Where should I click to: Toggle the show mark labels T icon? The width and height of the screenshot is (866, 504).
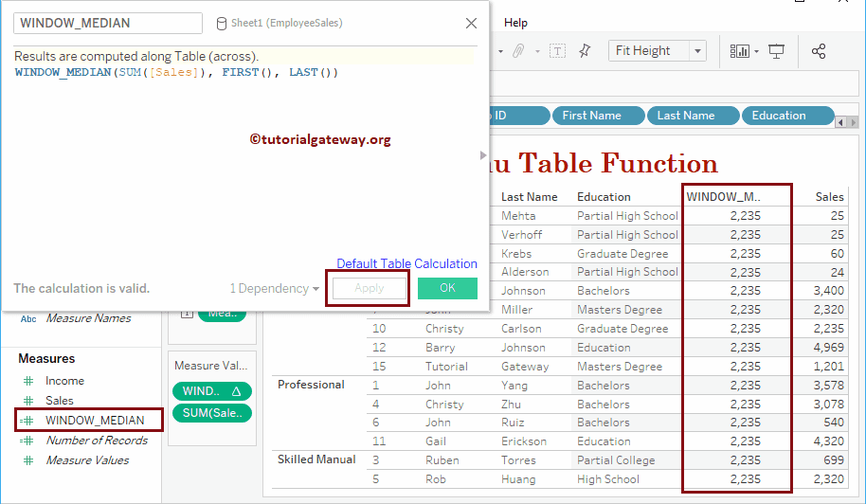tap(557, 51)
